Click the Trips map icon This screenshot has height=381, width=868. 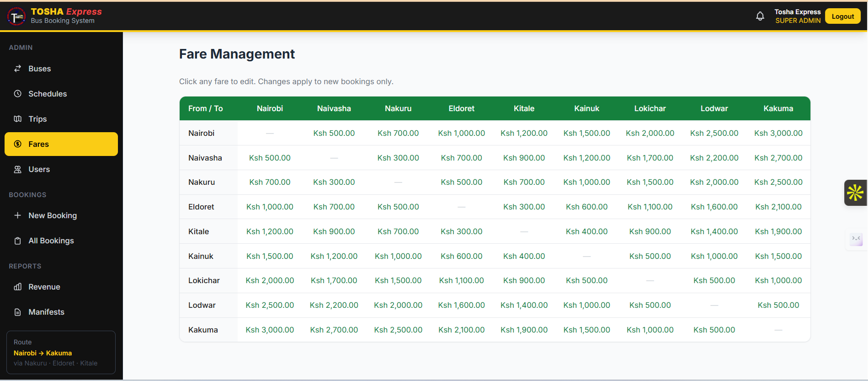click(18, 119)
